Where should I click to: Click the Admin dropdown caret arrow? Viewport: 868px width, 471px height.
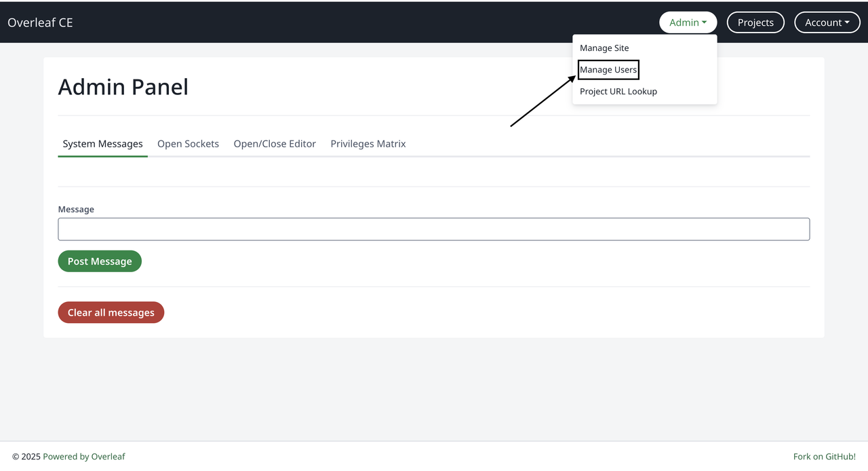click(705, 22)
